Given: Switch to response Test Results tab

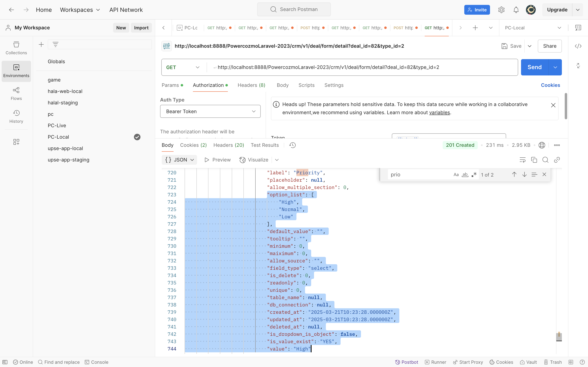Looking at the screenshot, I should click(265, 145).
